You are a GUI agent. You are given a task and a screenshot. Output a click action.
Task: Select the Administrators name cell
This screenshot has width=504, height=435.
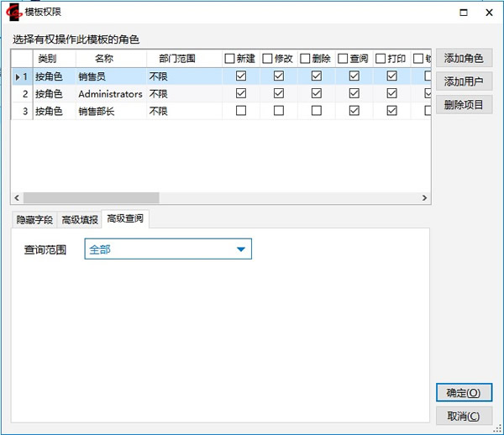pos(109,94)
